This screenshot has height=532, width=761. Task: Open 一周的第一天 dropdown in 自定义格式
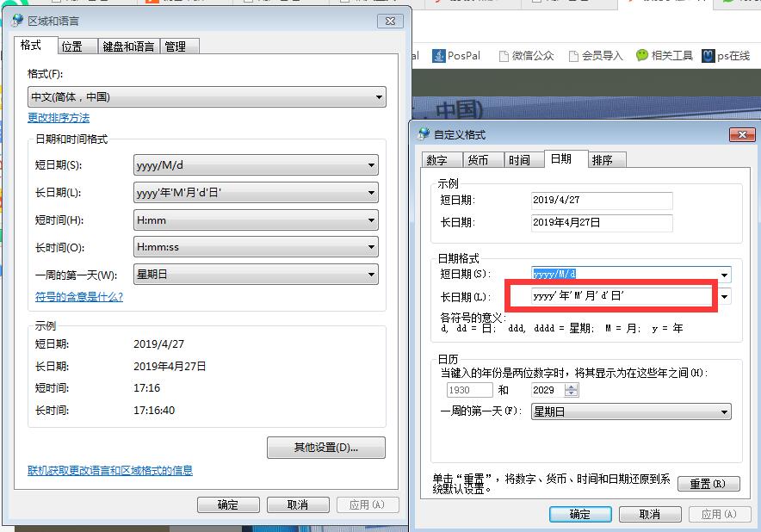click(x=723, y=412)
